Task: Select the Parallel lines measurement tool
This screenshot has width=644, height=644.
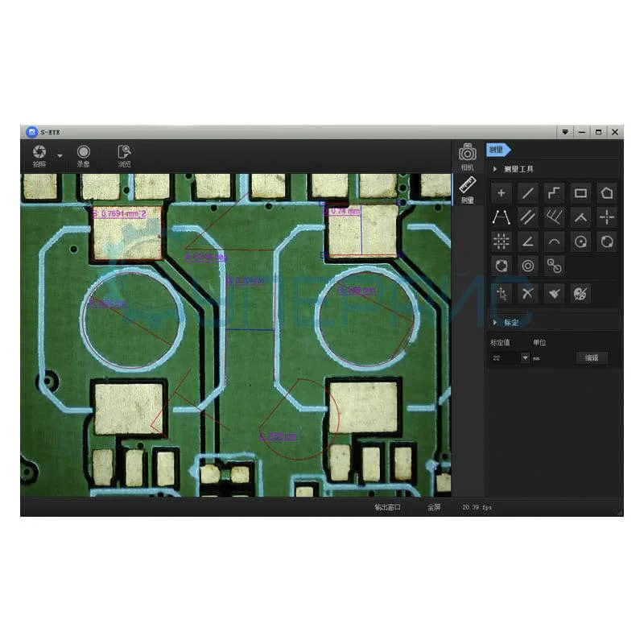Action: pos(528,217)
